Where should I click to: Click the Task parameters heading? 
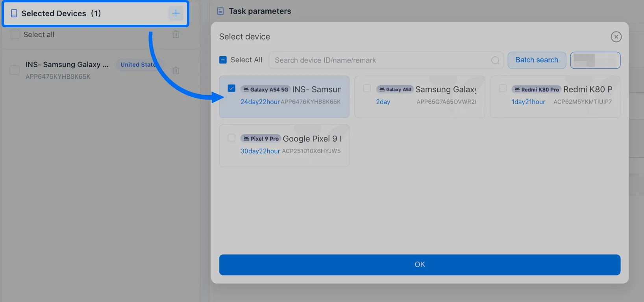coord(260,11)
